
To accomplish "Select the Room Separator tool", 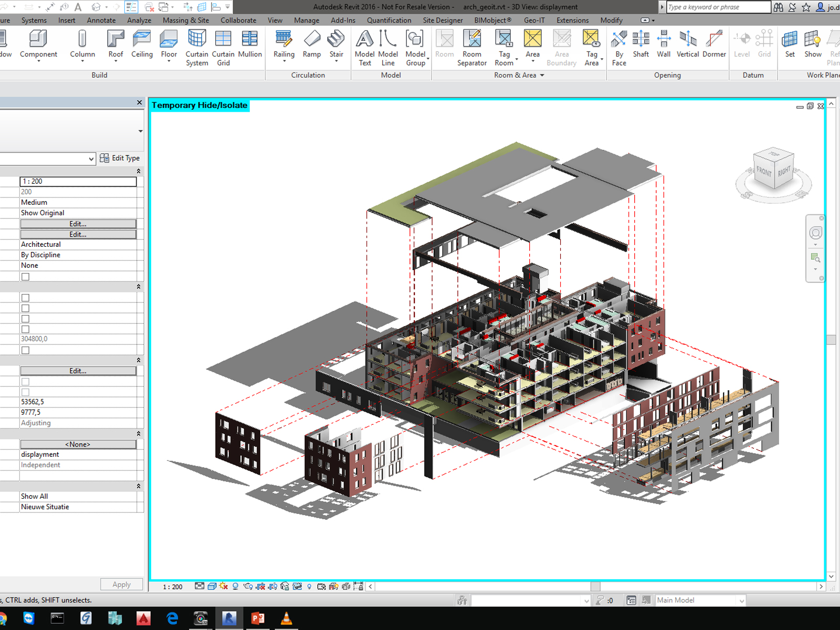I will (472, 48).
